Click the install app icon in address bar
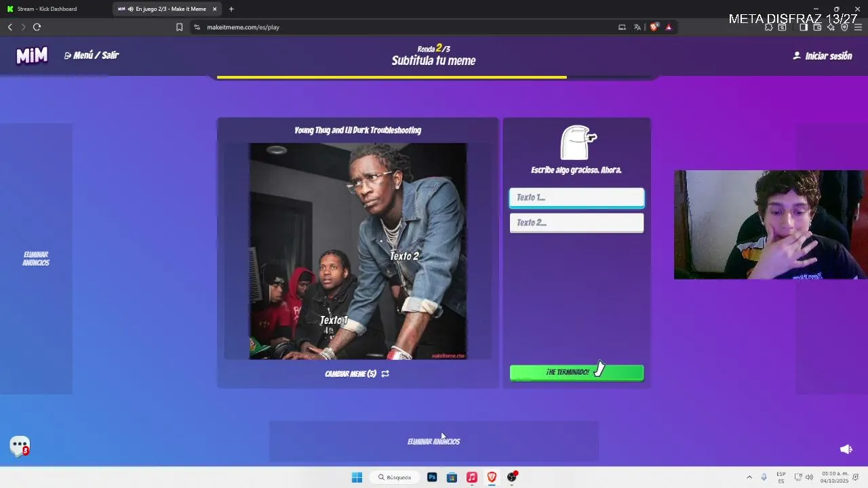 (x=622, y=27)
